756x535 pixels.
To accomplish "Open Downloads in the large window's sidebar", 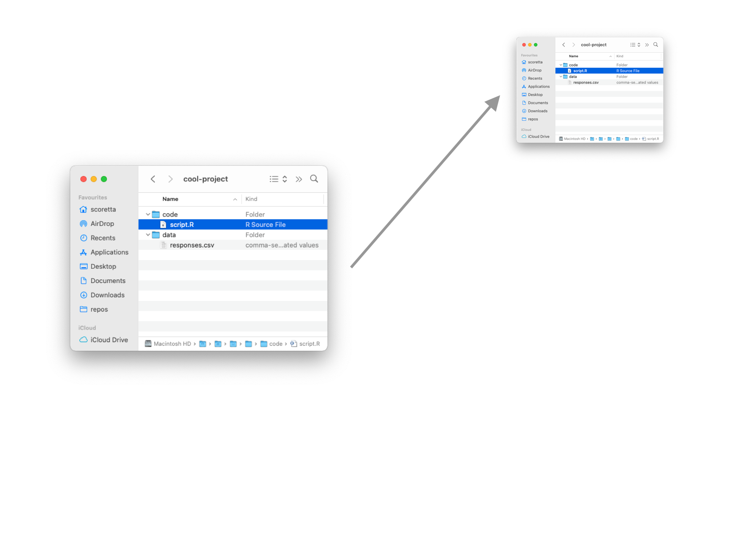I will [107, 295].
